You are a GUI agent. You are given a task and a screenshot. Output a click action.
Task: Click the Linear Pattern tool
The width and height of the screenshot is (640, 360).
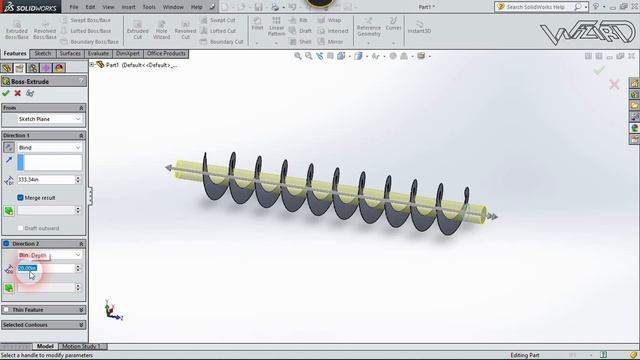276,27
